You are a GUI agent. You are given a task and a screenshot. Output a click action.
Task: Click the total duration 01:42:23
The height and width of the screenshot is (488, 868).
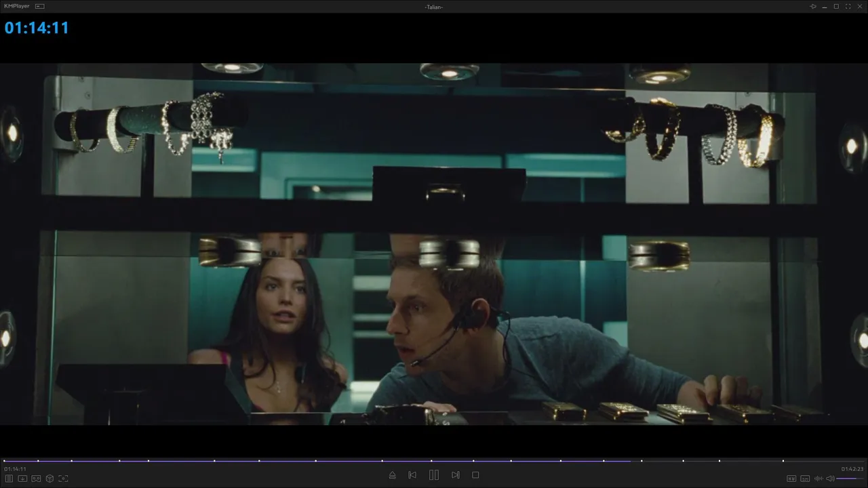click(x=852, y=469)
